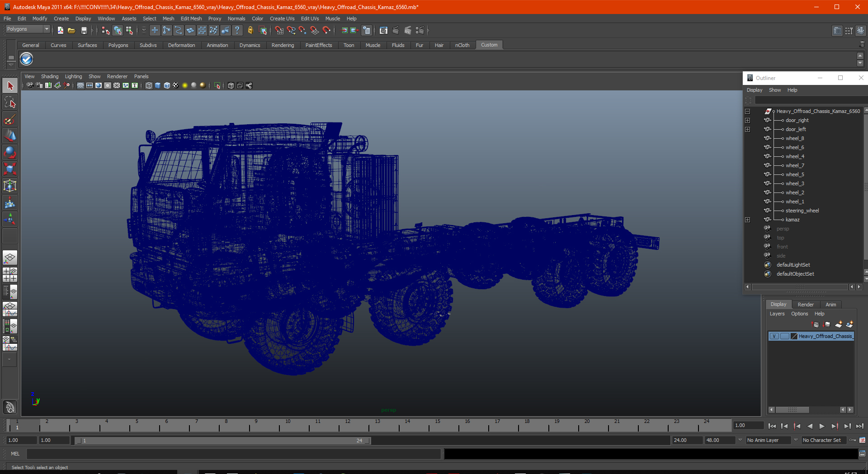
Task: Expand door_right node in Outliner
Action: pyautogui.click(x=748, y=120)
